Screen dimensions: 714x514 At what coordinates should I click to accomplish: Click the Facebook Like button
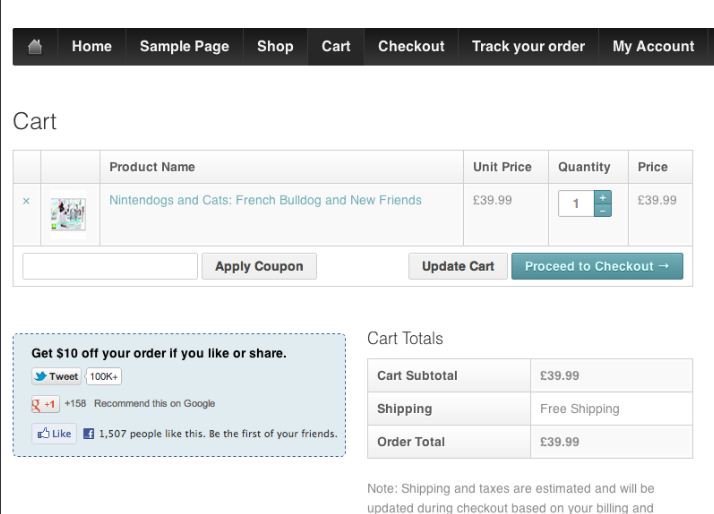(x=54, y=433)
